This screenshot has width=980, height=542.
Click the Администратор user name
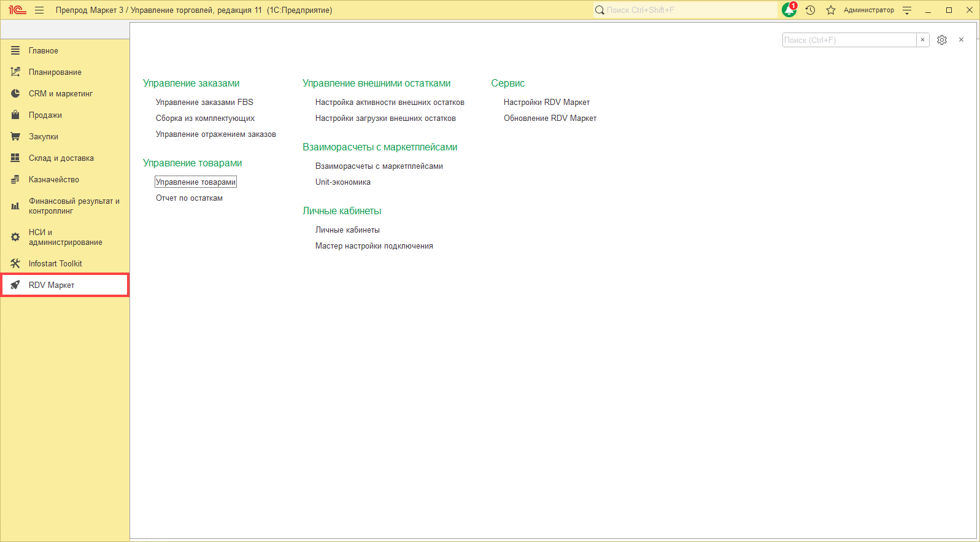pos(869,10)
